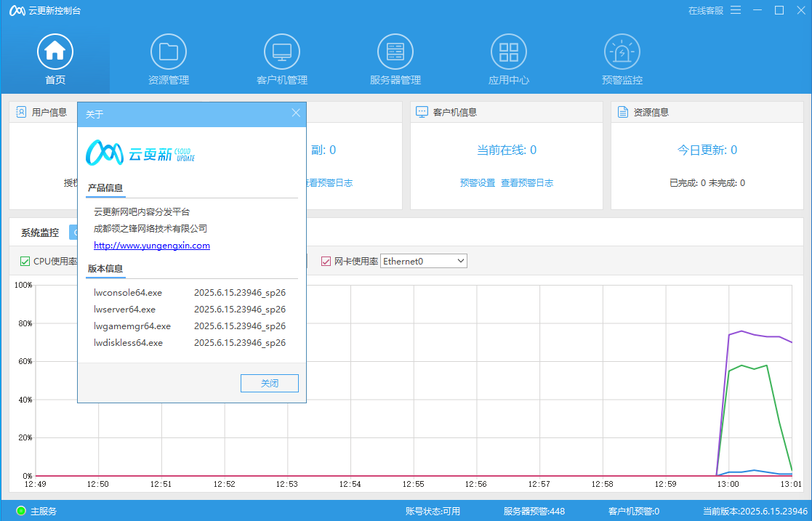Open 服务器管理 server management

(395, 51)
